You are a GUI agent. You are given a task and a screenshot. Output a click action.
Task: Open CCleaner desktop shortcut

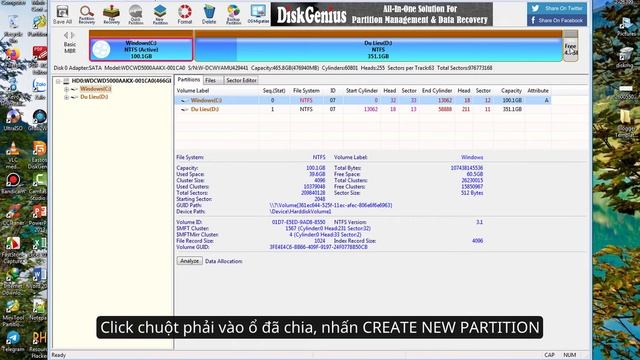click(13, 215)
